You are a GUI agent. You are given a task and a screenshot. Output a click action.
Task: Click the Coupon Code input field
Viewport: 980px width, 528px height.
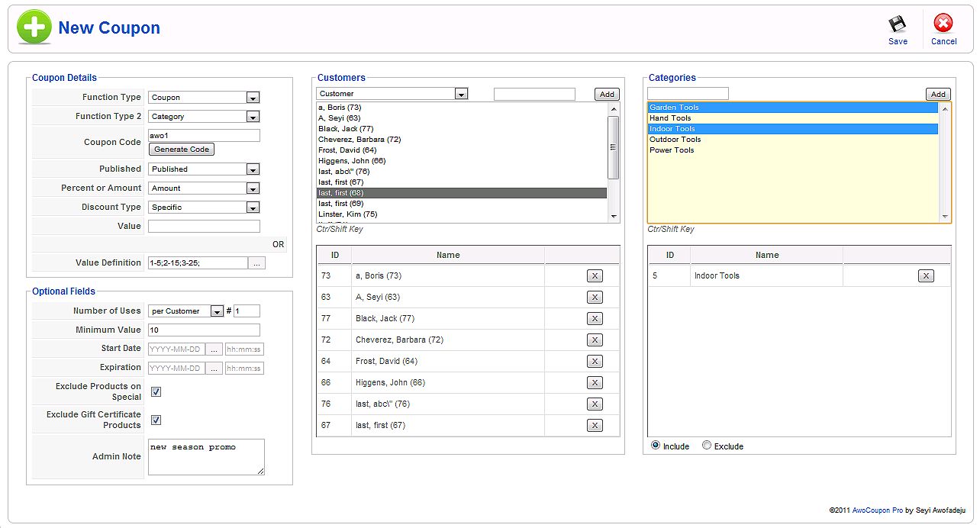coord(204,136)
